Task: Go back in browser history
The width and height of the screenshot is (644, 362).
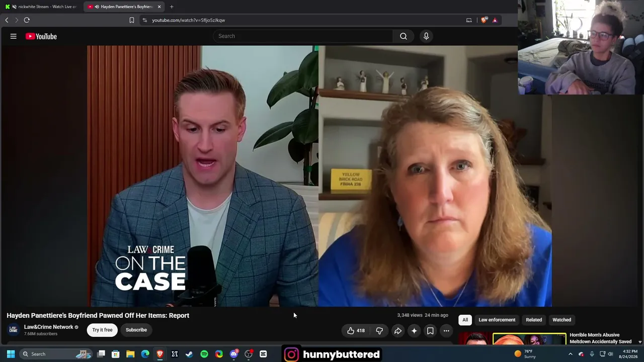Action: [7, 20]
